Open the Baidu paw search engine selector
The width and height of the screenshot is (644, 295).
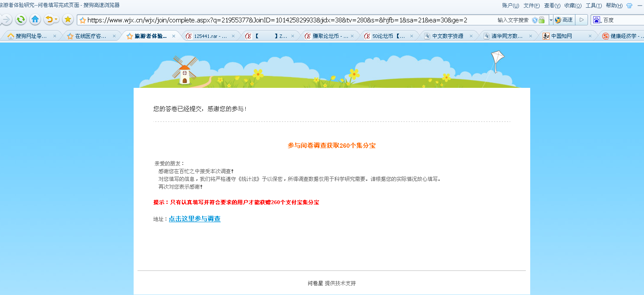tap(597, 20)
